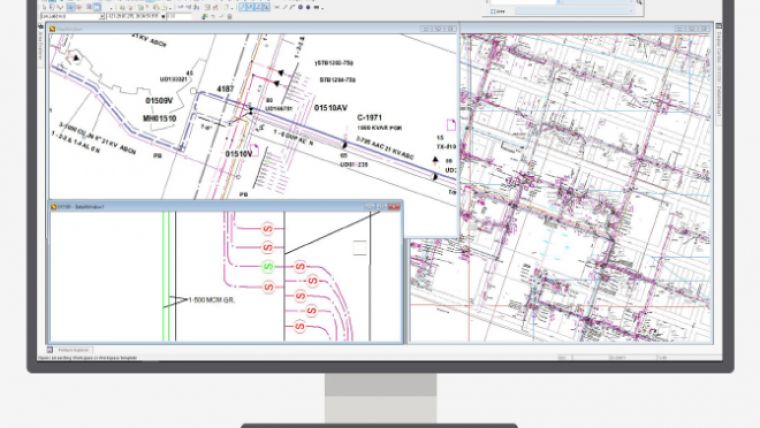The width and height of the screenshot is (760, 428).
Task: Click the icon left of Feature Explorer tab
Action: coord(50,349)
